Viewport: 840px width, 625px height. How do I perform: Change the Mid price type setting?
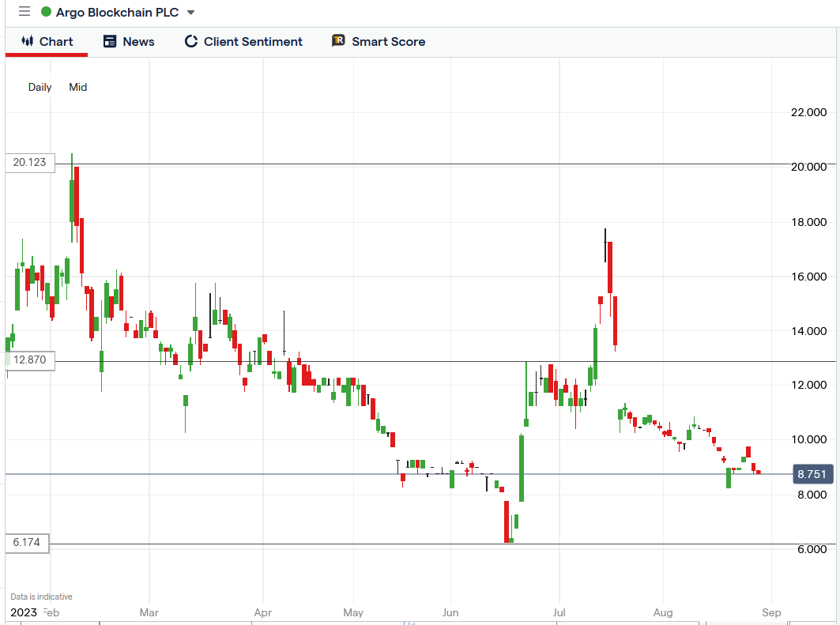[77, 87]
